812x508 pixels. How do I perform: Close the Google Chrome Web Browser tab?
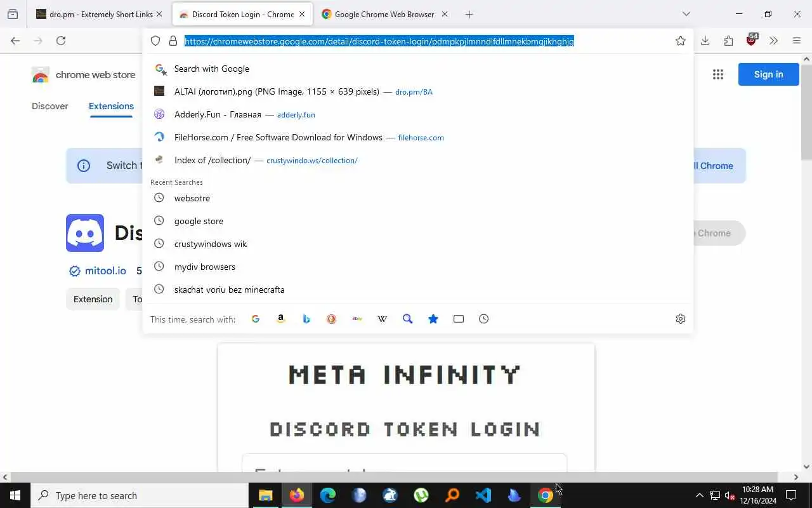click(444, 14)
